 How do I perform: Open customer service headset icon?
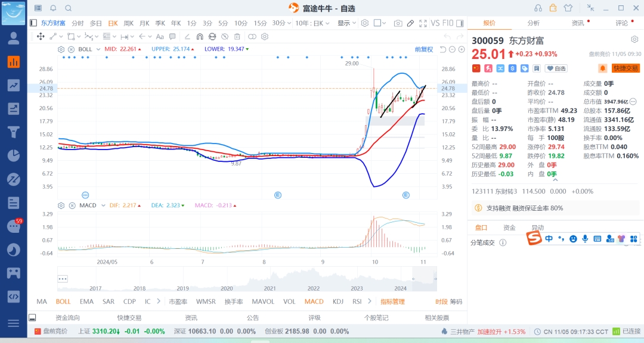(538, 8)
